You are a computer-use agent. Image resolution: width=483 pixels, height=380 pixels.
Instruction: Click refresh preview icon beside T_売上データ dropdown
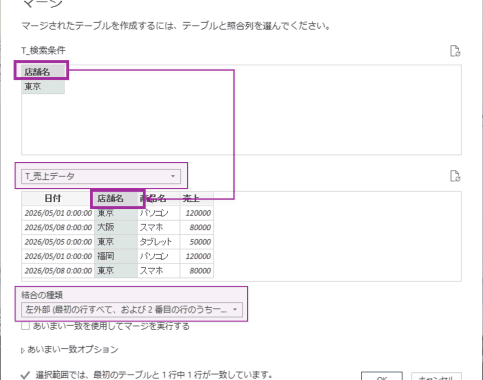click(455, 176)
